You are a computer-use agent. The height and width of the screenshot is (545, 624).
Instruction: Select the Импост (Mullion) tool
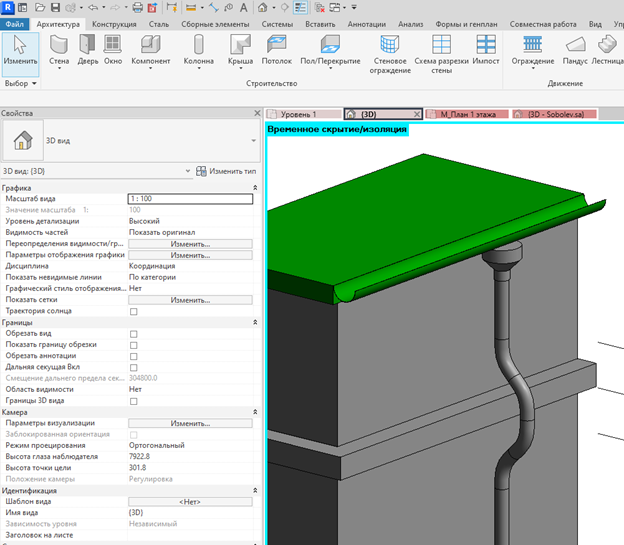pos(486,50)
